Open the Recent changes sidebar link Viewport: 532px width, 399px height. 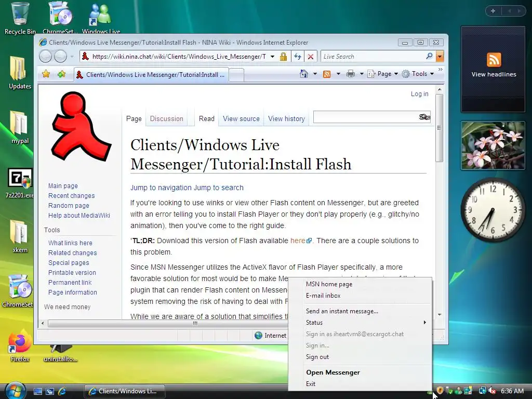point(71,196)
